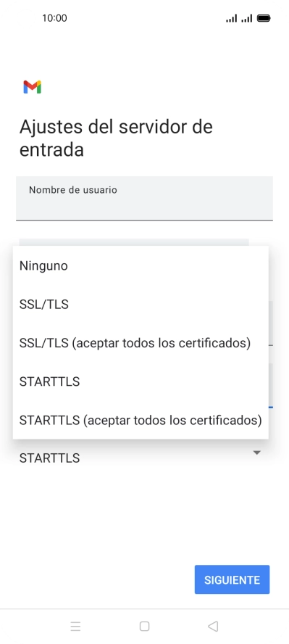Tap the Ajustes del servidor de entrada heading
Viewport: 289px width, 644px height.
point(116,138)
